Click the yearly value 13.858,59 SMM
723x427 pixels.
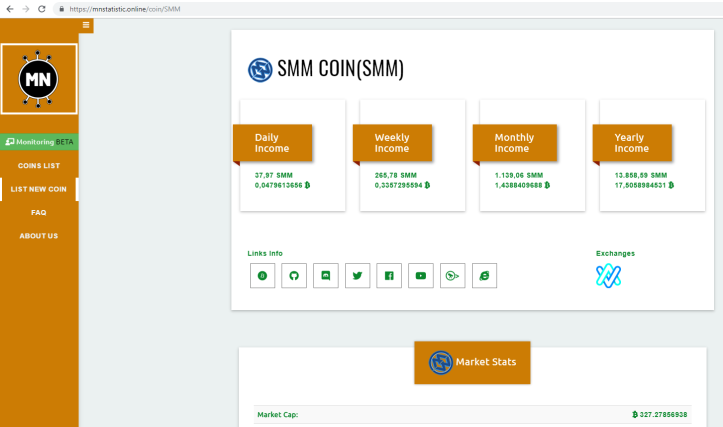point(640,175)
